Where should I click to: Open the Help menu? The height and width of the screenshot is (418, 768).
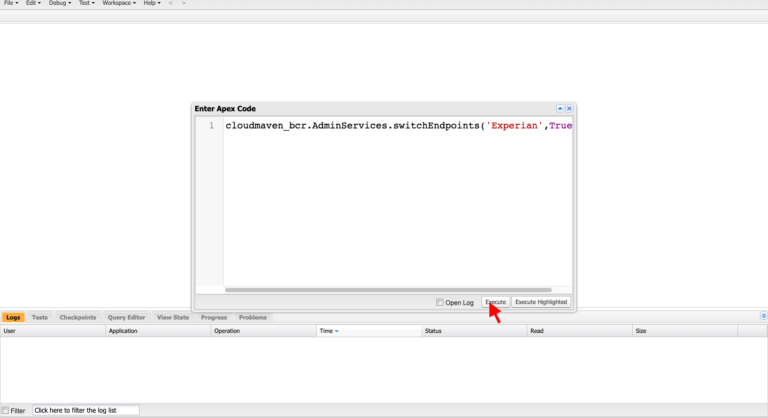(152, 3)
